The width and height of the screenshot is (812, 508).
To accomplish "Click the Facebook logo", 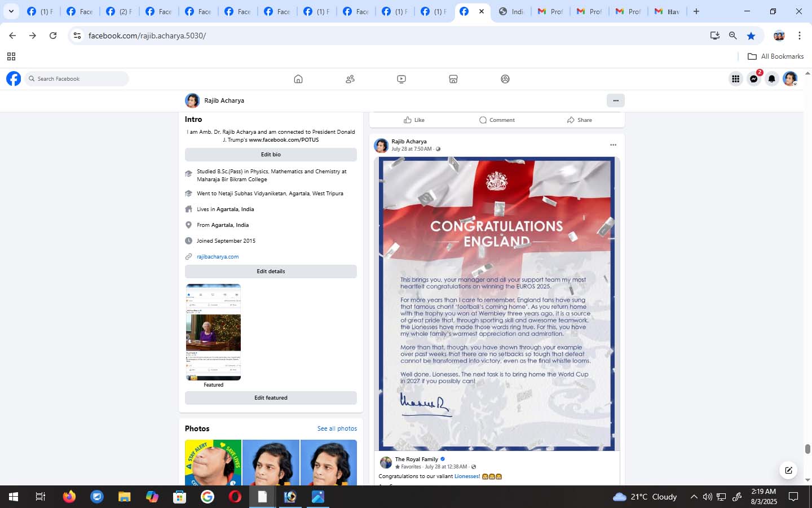I will pos(14,78).
